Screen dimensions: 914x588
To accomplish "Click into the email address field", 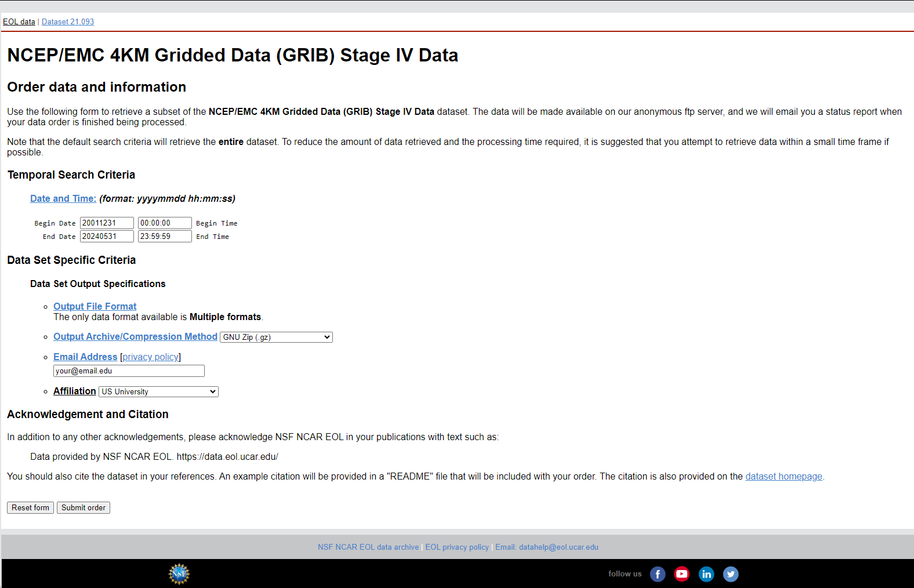I will point(129,371).
